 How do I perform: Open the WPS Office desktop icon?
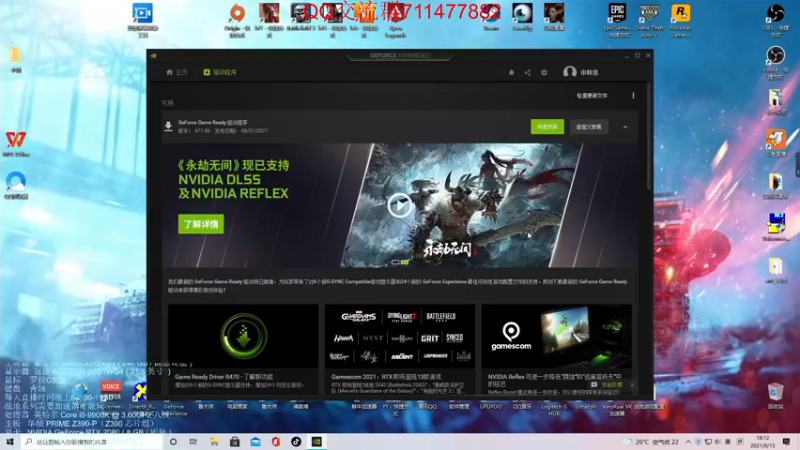tap(16, 144)
